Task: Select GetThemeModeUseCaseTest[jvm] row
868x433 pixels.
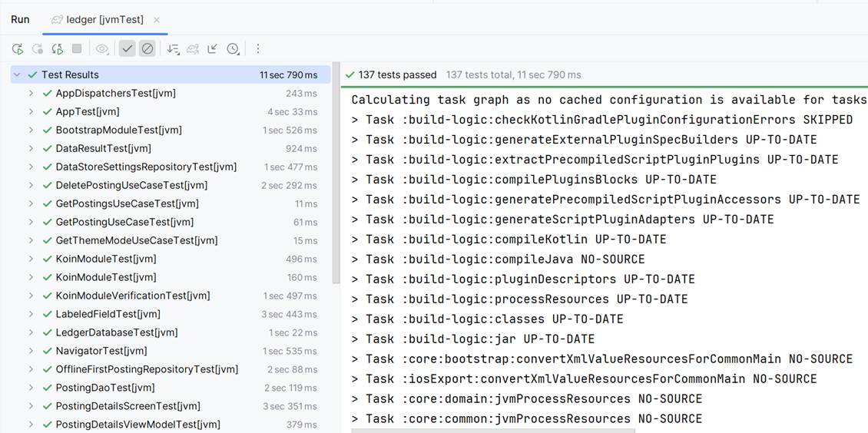Action: tap(171, 240)
